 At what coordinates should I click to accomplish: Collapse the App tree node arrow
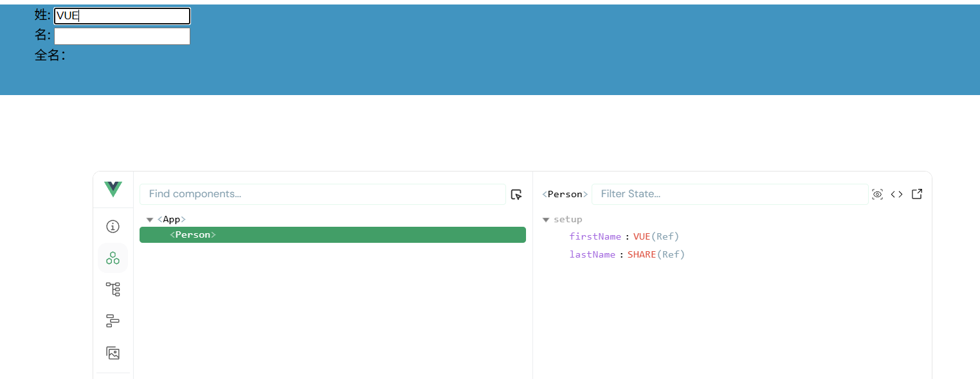pos(150,220)
